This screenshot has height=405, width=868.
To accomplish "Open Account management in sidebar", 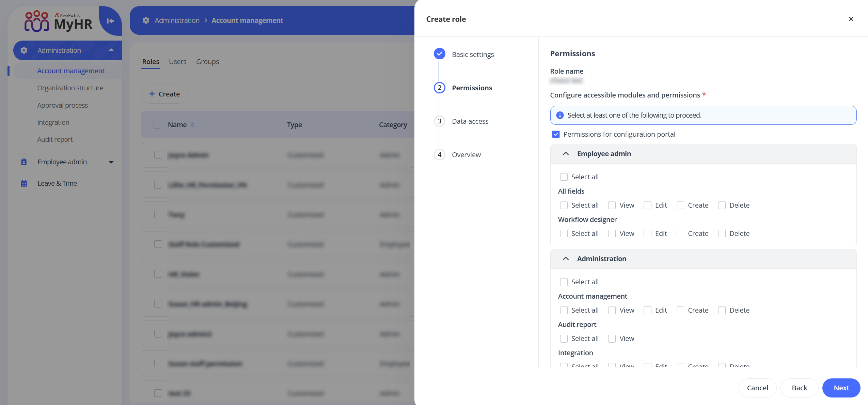I will (x=71, y=71).
